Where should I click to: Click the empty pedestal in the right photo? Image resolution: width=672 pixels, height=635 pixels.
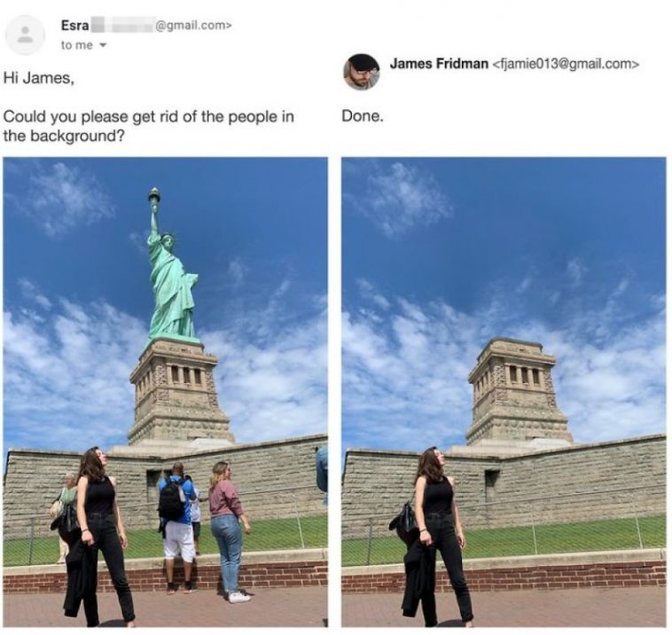coord(518,390)
